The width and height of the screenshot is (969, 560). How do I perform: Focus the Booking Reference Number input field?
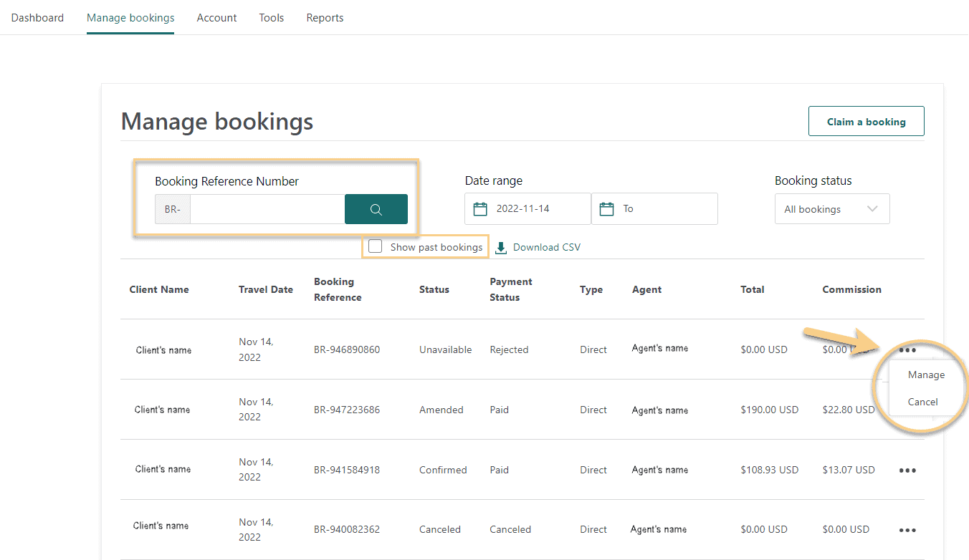(x=267, y=209)
